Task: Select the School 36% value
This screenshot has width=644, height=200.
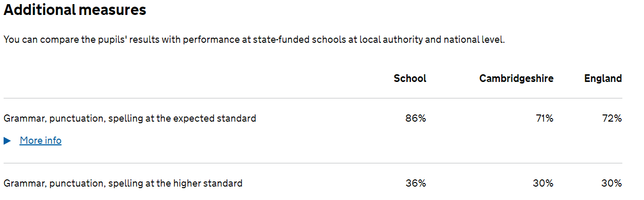Action: pyautogui.click(x=416, y=184)
